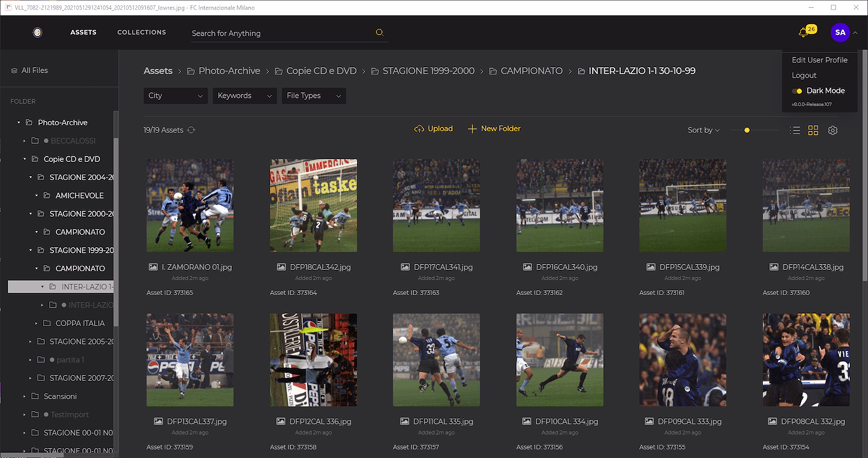Screen dimensions: 868x458
Task: Select the highlighted INTER-LAZIO folder in tree
Action: 61,287
